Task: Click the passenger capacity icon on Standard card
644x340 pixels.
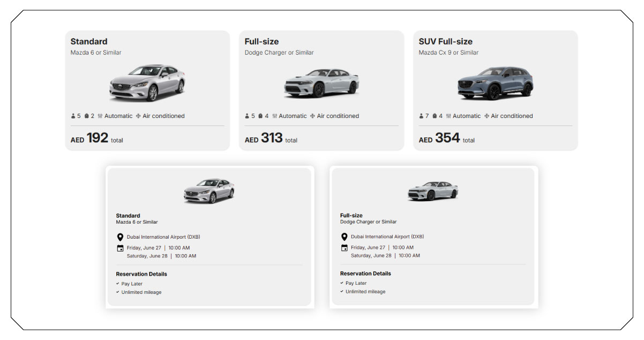Action: tap(73, 116)
